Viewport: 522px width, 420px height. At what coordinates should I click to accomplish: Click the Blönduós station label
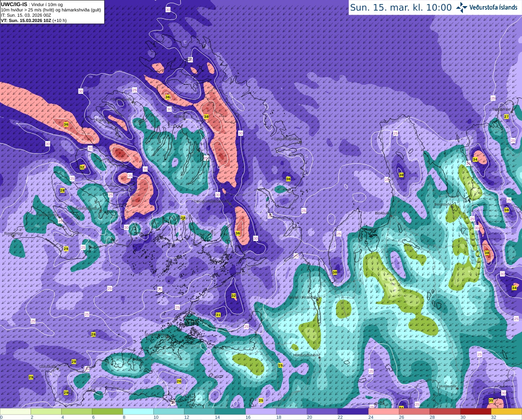coord(383,213)
